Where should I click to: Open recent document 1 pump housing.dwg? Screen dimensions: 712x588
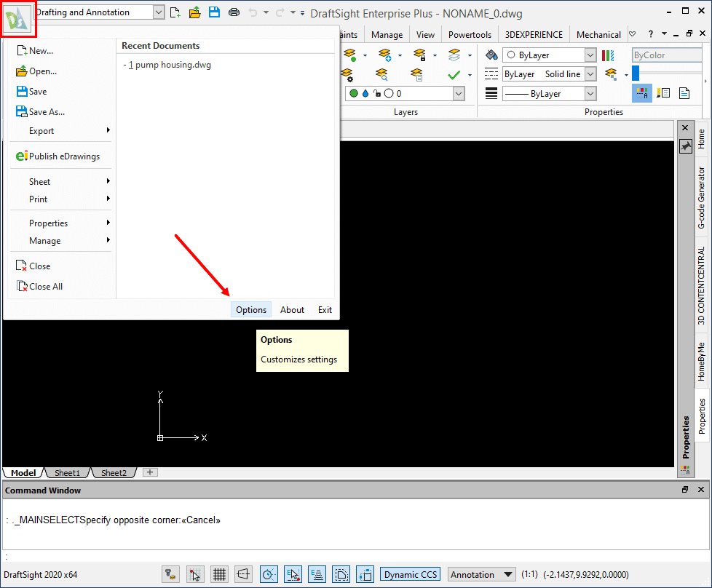[x=167, y=65]
